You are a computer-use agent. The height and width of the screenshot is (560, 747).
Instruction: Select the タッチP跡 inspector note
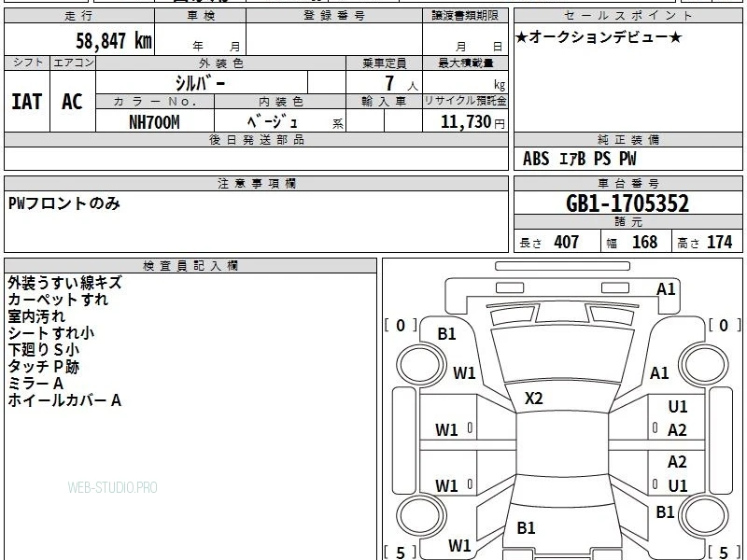43,367
